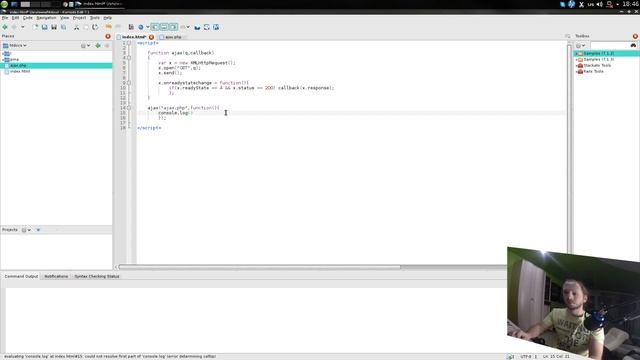Toggle the right pane visibility button
The height and width of the screenshot is (360, 640).
(173, 27)
